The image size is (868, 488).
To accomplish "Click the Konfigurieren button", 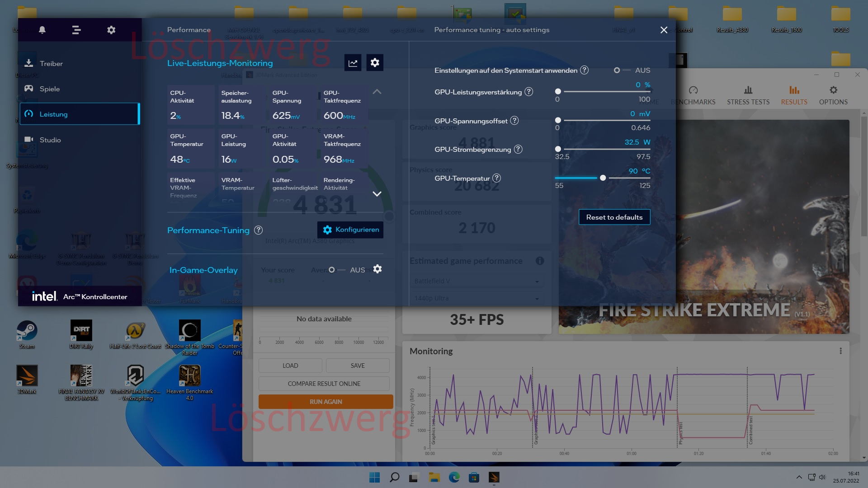I will click(350, 230).
